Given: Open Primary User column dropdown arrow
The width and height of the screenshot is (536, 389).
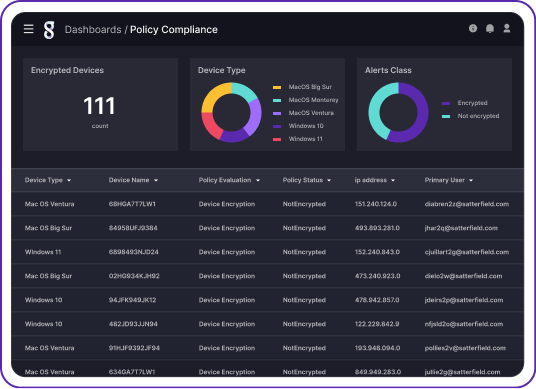Looking at the screenshot, I should coord(471,180).
